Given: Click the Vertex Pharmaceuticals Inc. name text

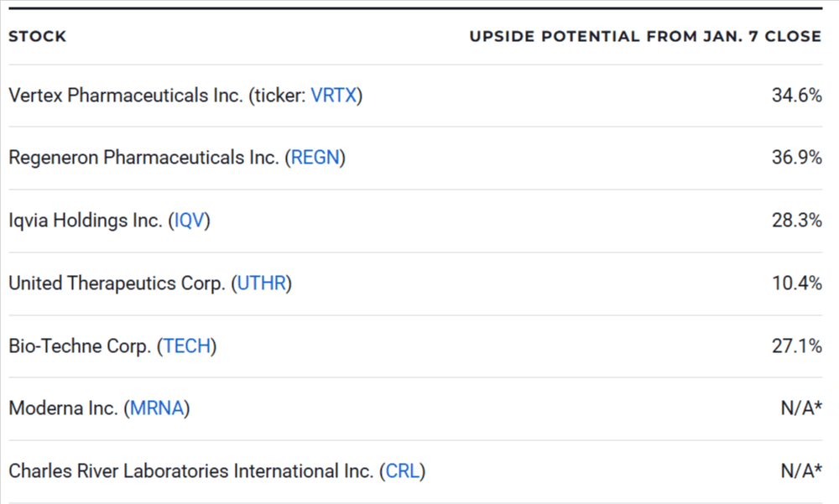Looking at the screenshot, I should pos(124,96).
